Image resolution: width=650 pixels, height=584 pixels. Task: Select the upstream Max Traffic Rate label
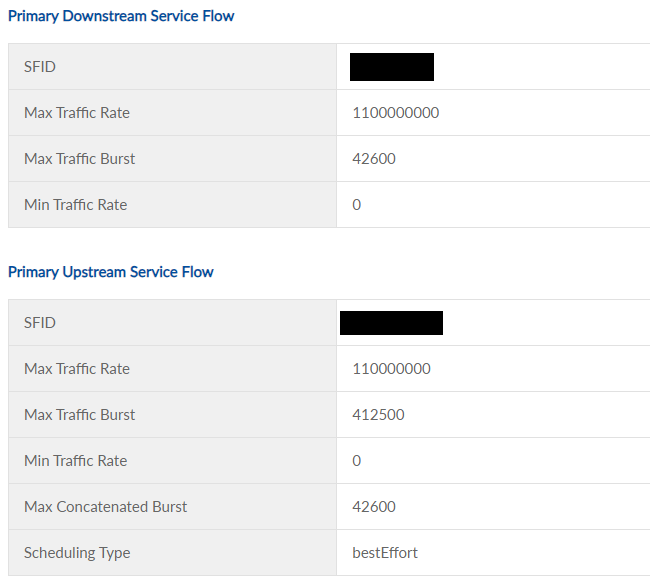[x=77, y=369]
